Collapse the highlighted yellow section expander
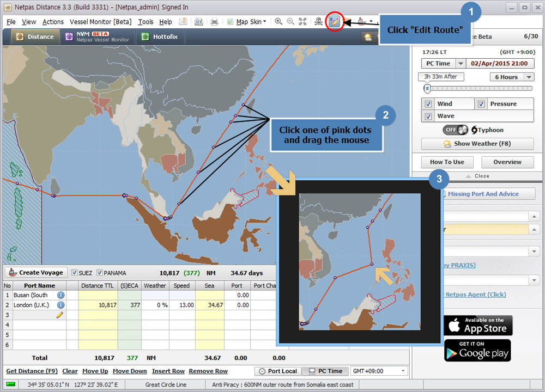This screenshot has height=392, width=545. 534,229
